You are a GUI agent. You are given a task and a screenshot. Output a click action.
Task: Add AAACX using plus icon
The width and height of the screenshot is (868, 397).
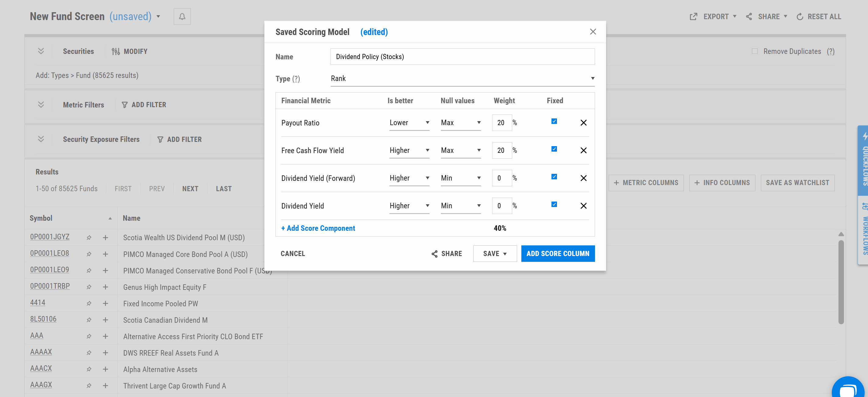click(x=106, y=369)
